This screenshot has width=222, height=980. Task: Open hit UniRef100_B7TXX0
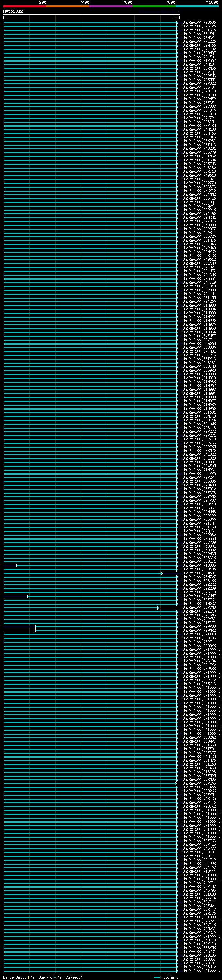[199, 634]
